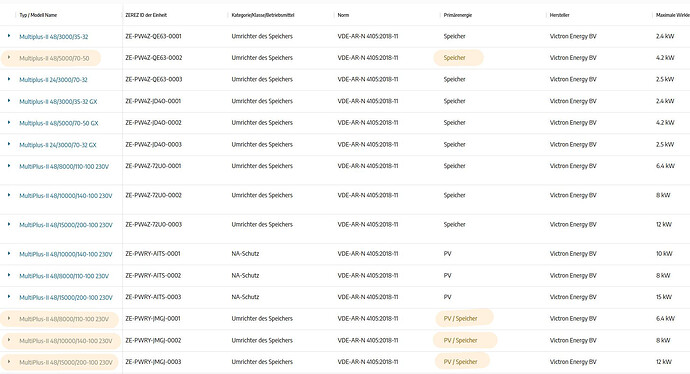Expand the row with ID ZE-PW4Z-QE63-0003
690x374 pixels.
9,79
